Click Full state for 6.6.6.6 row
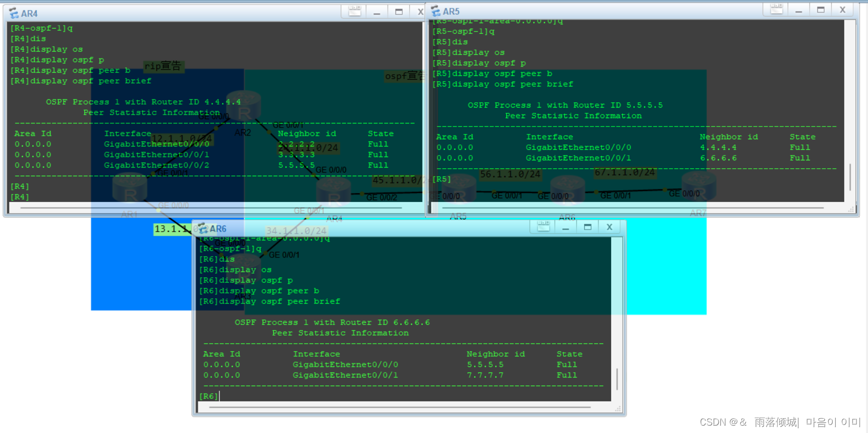 coord(800,158)
